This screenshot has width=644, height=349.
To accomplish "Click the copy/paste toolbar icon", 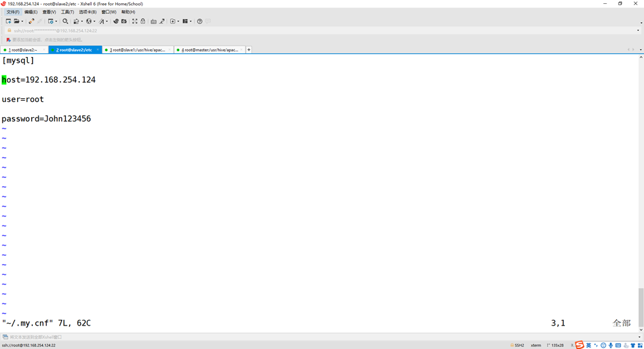I will tap(76, 22).
